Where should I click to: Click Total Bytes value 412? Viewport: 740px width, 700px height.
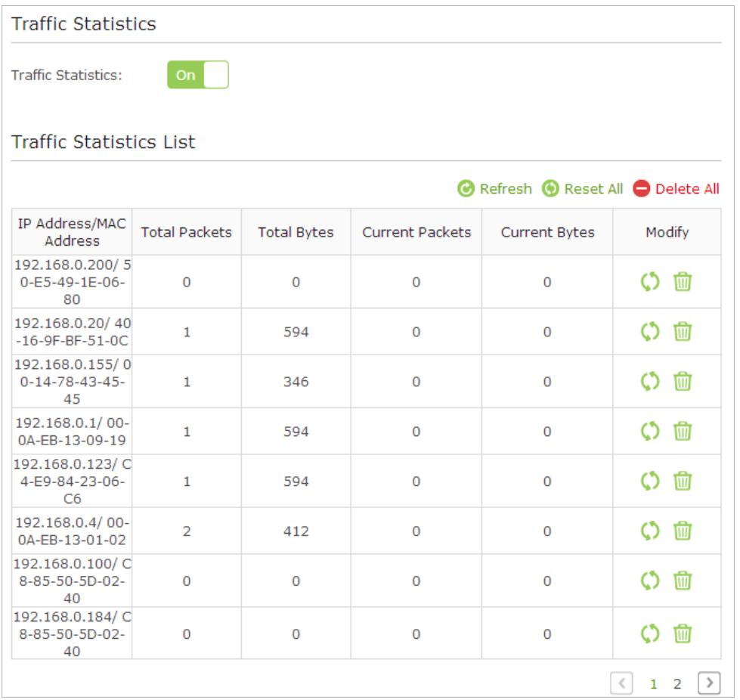pos(296,531)
